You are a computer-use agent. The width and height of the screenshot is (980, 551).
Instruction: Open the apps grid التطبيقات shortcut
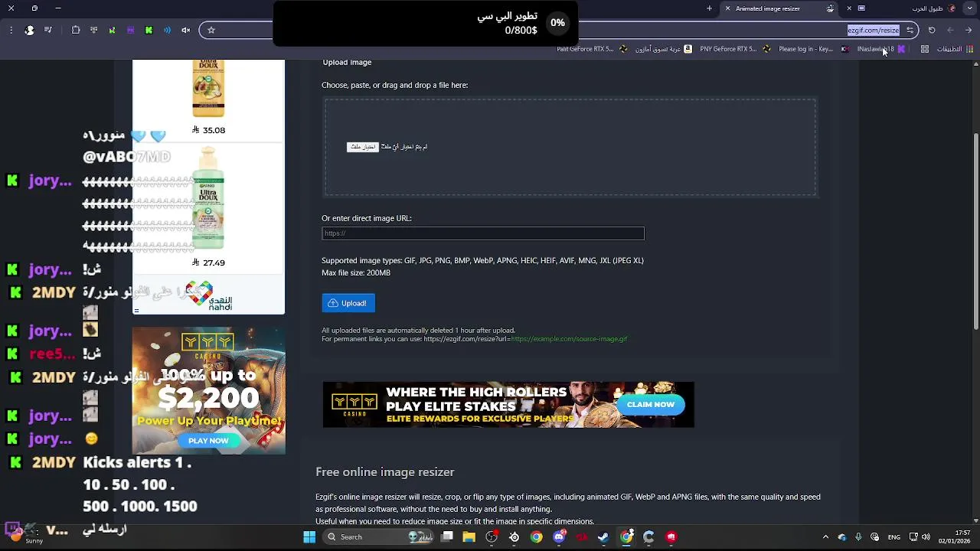[955, 49]
